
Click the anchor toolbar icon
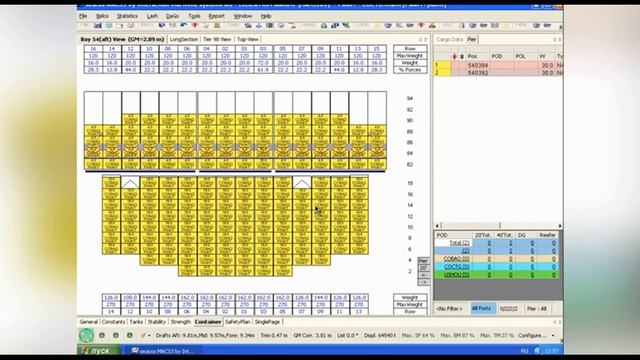point(259,26)
